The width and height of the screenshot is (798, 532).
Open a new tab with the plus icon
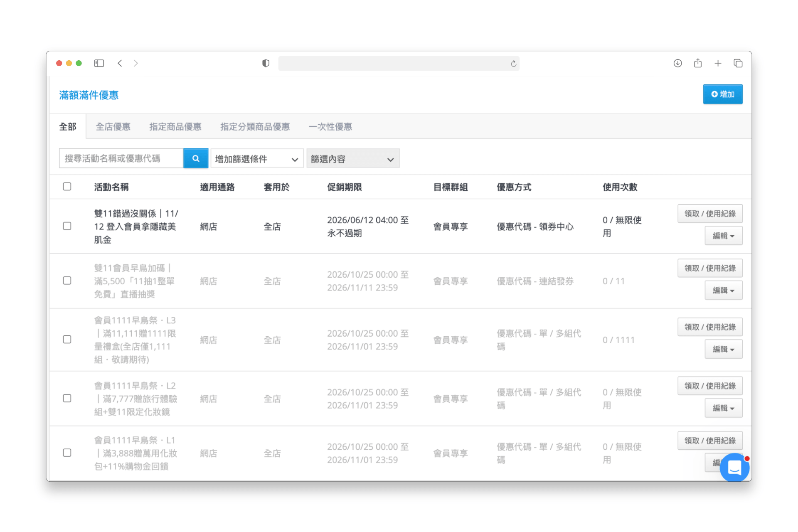pyautogui.click(x=718, y=63)
